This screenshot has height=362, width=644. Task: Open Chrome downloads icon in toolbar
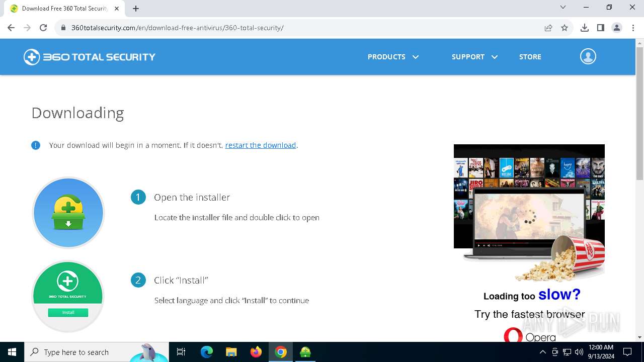click(584, 28)
